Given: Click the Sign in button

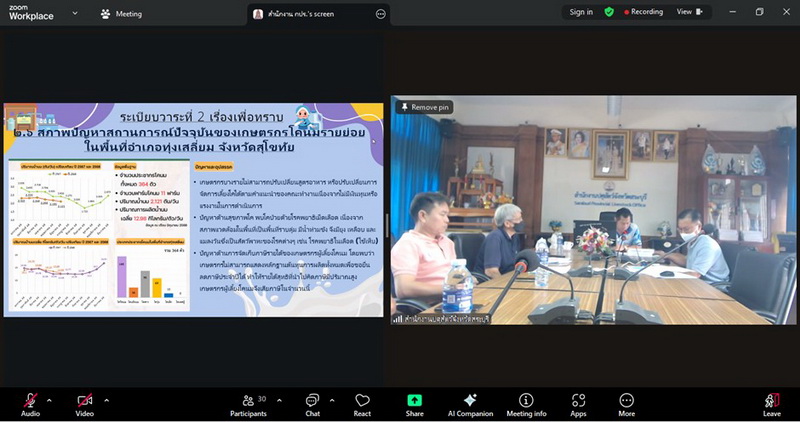Looking at the screenshot, I should 581,12.
